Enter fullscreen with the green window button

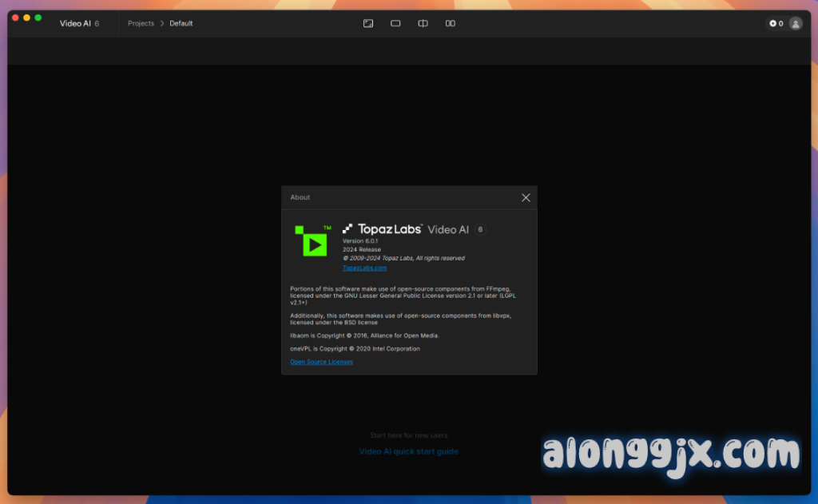tap(38, 18)
